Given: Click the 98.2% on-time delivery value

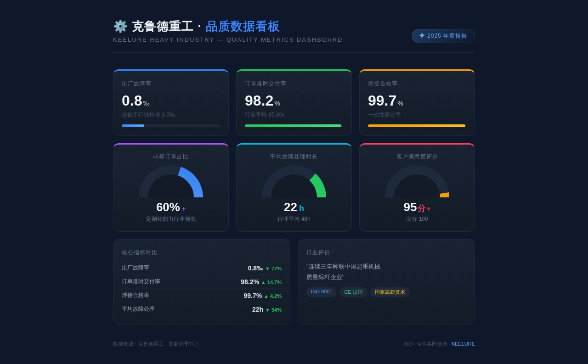Looking at the screenshot, I should pyautogui.click(x=262, y=101).
